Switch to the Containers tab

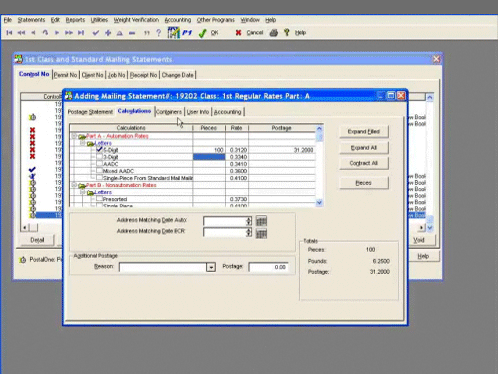[169, 112]
